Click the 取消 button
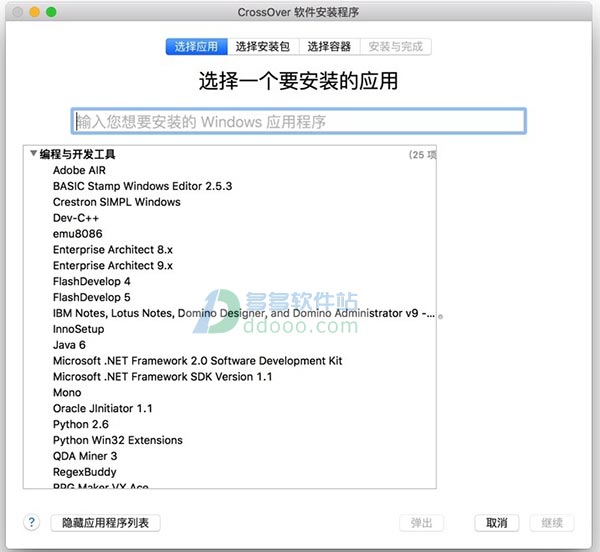This screenshot has height=552, width=600. tap(497, 523)
